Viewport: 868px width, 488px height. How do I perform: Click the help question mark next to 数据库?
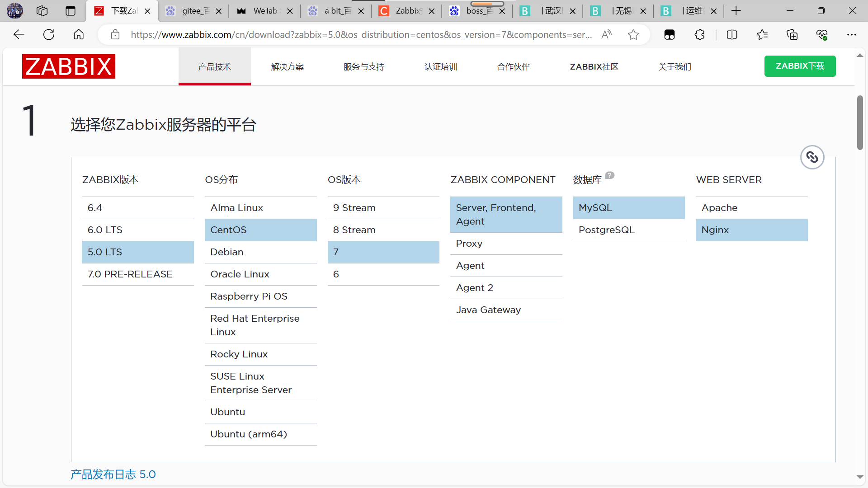coord(610,175)
